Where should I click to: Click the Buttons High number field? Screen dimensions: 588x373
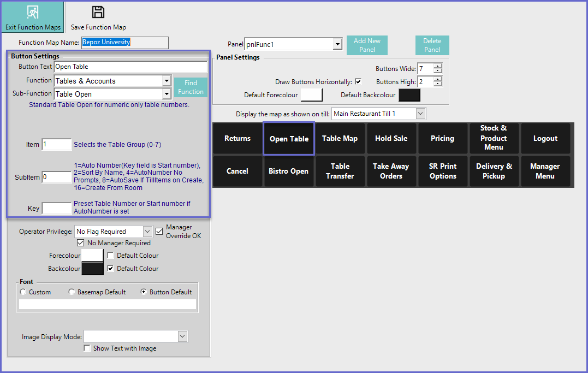426,81
